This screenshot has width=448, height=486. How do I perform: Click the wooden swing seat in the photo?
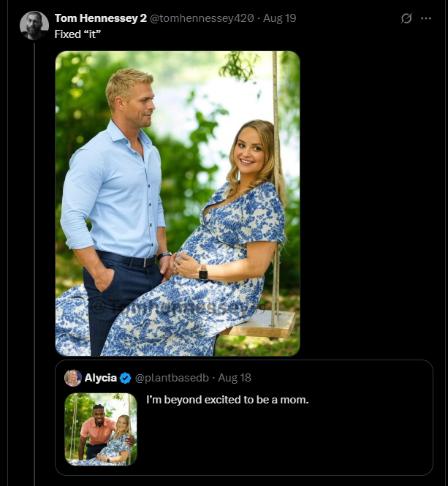coord(265,323)
